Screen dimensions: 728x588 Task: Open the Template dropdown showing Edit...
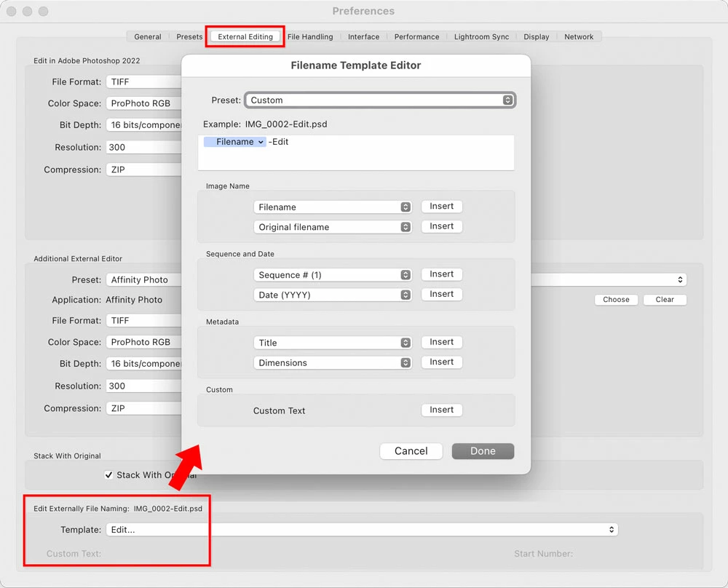coord(362,530)
